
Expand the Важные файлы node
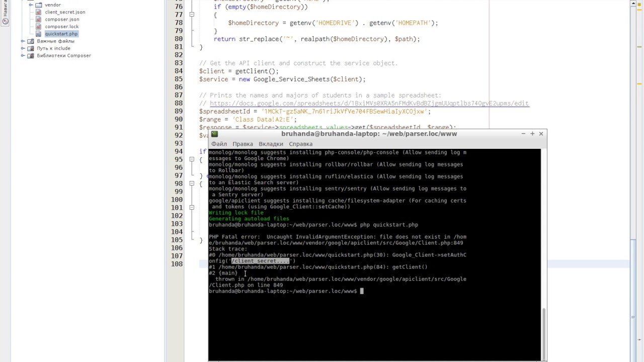pos(23,41)
